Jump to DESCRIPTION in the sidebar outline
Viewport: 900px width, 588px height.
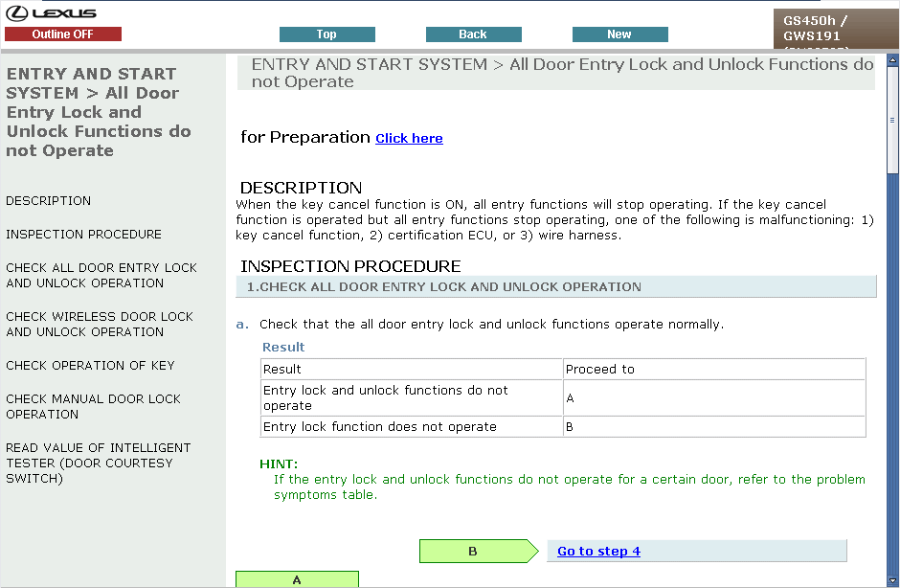tap(49, 201)
